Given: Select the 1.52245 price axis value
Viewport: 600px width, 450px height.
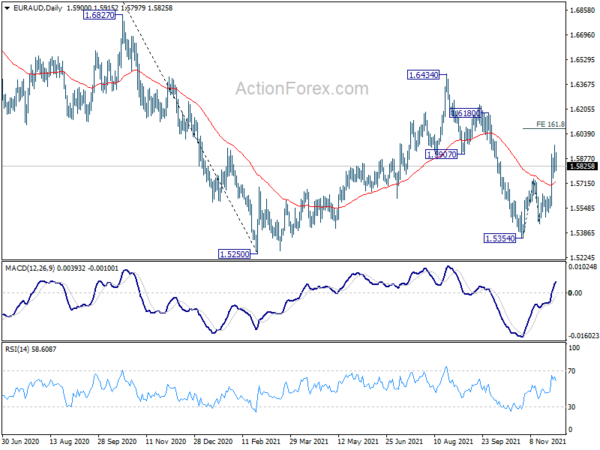Looking at the screenshot, I should point(582,258).
